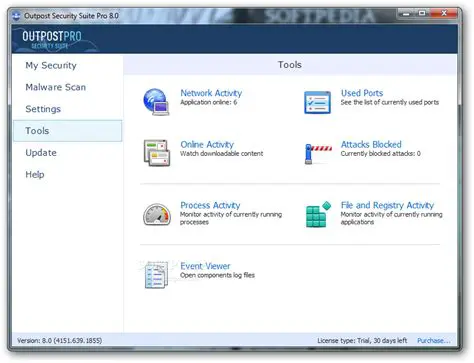474x363 pixels.
Task: Open the Network Activity link
Action: coord(211,93)
